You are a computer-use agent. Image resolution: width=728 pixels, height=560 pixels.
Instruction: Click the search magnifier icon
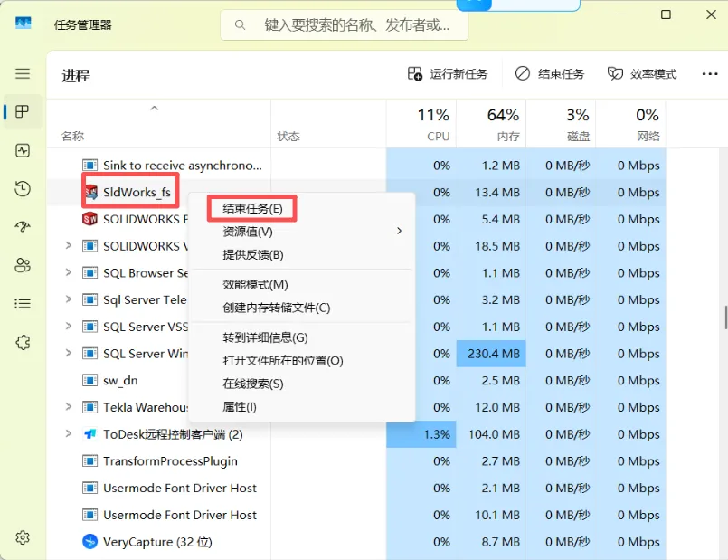point(240,24)
